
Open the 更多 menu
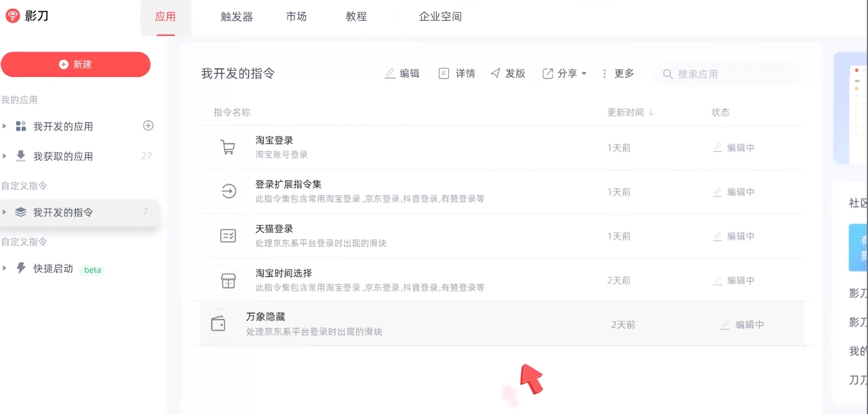(617, 73)
